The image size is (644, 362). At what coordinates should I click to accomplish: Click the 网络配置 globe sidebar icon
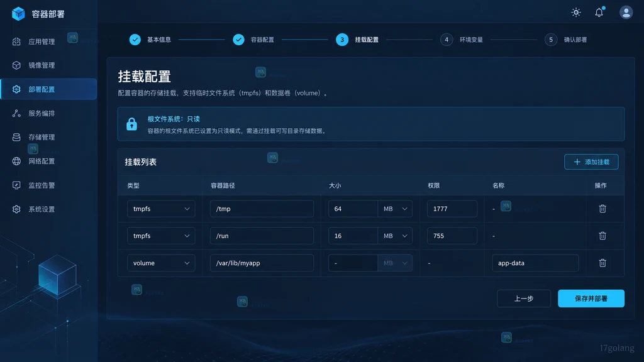[16, 161]
